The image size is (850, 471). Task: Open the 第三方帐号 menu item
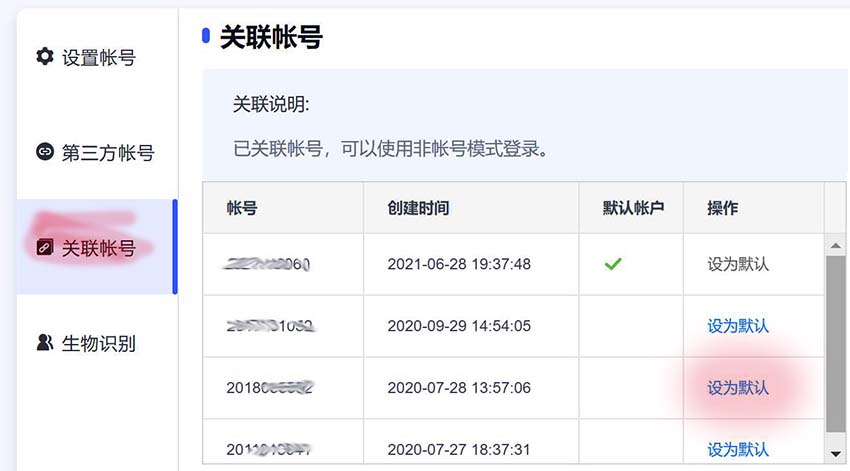[x=95, y=152]
